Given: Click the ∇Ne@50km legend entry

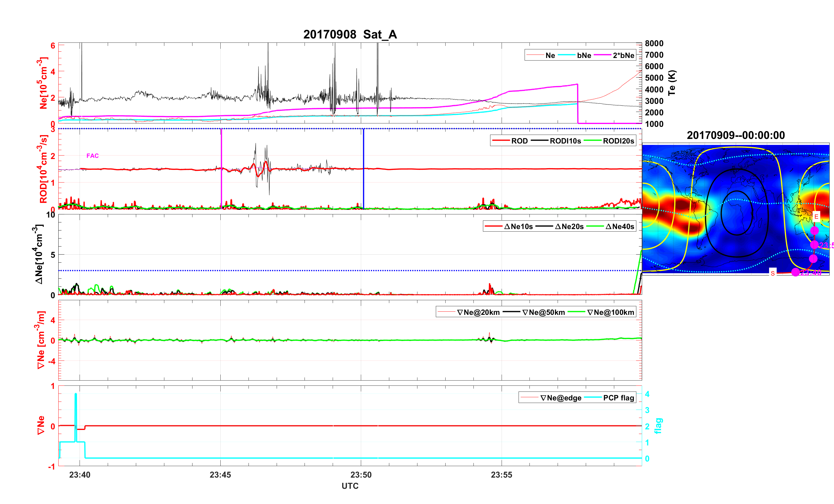Looking at the screenshot, I should pos(543,313).
